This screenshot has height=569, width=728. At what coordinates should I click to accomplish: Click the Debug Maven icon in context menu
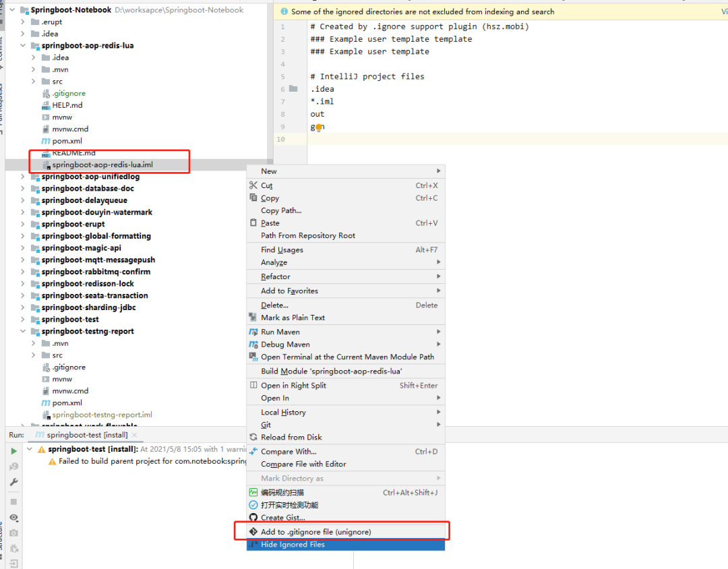coord(253,345)
